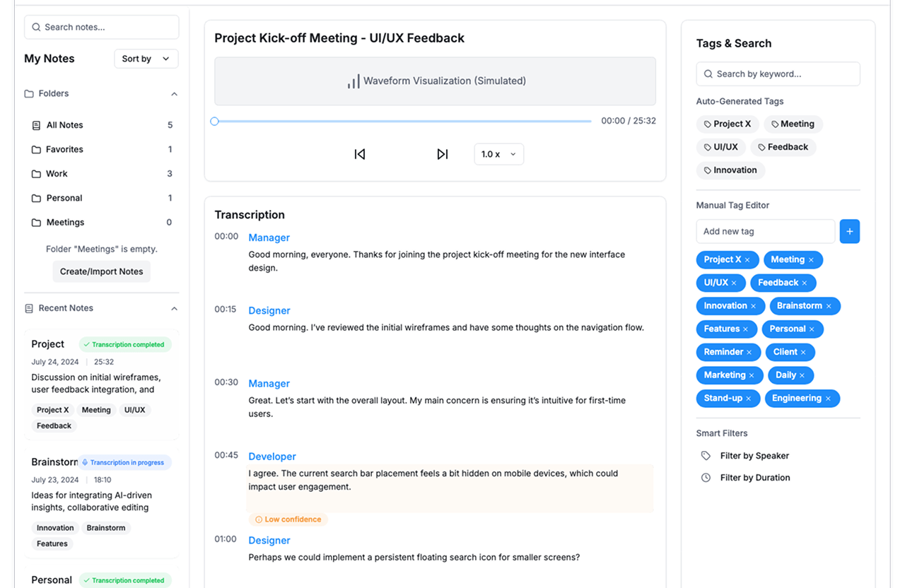
Task: Remove the Engineering tag via its x
Action: click(828, 399)
